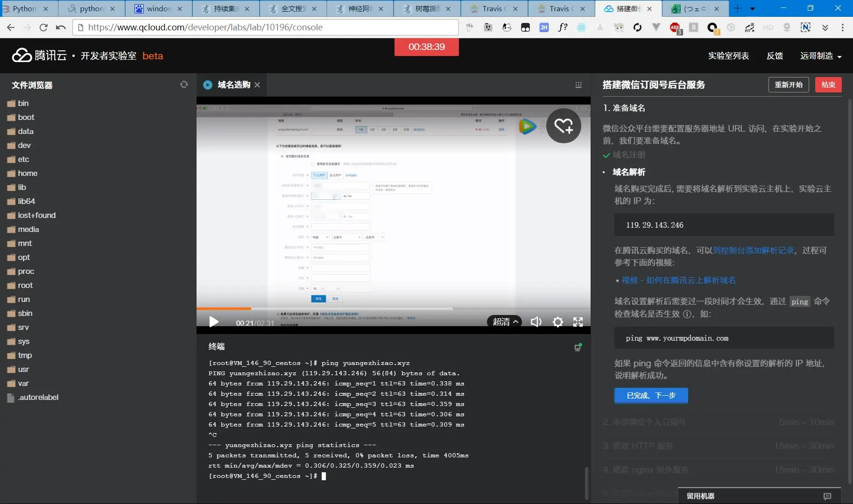The image size is (853, 504).
Task: Switch to the first Travis CI browser tab
Action: pos(494,8)
